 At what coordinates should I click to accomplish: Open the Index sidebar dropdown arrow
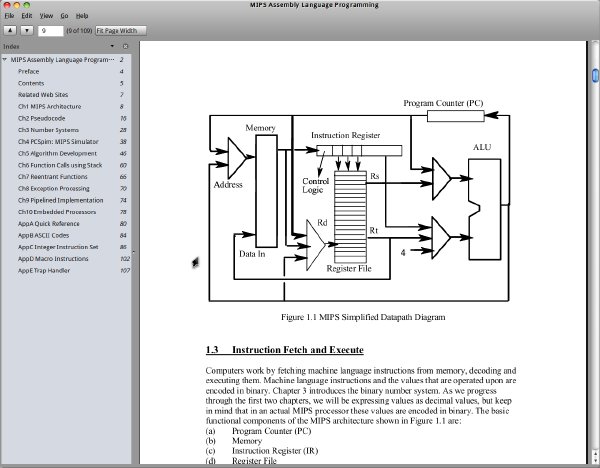click(112, 46)
